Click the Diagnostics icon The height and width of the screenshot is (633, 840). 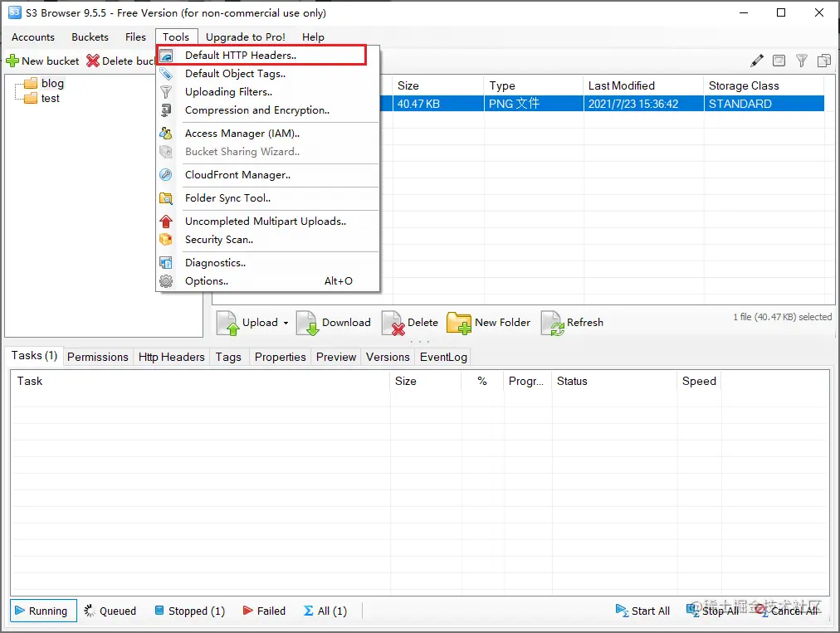click(166, 263)
